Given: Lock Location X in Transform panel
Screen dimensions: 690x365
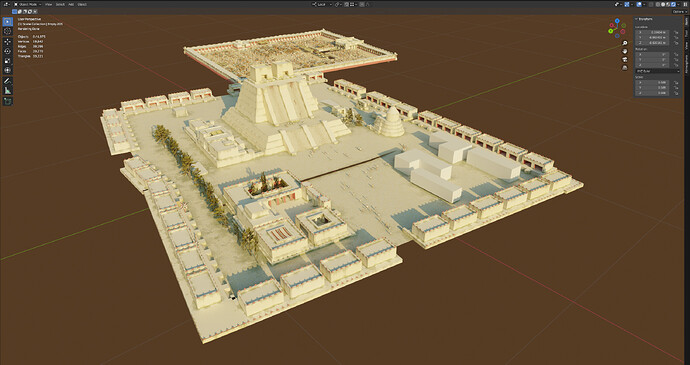Looking at the screenshot, I should pyautogui.click(x=676, y=33).
